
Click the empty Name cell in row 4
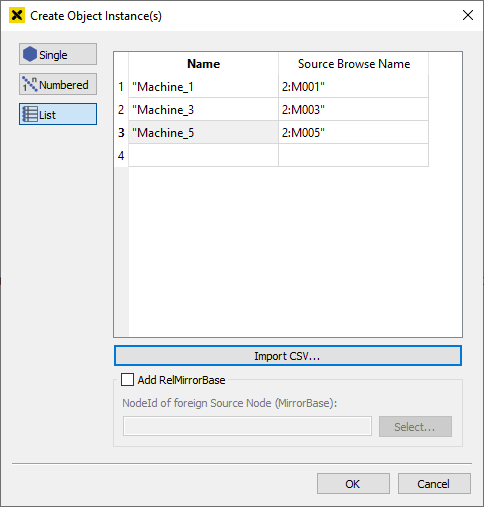click(203, 155)
